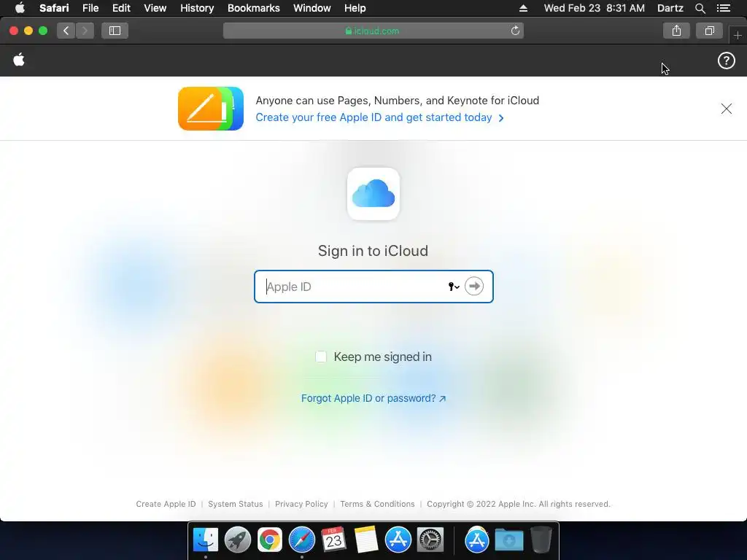This screenshot has height=560, width=747.
Task: Open Applications folder stack in Dock
Action: click(x=477, y=540)
